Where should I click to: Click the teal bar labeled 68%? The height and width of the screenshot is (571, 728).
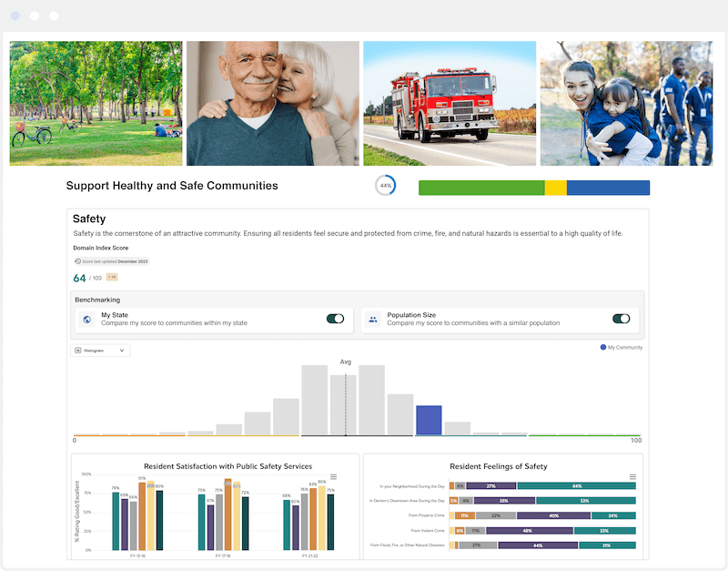pos(287,525)
